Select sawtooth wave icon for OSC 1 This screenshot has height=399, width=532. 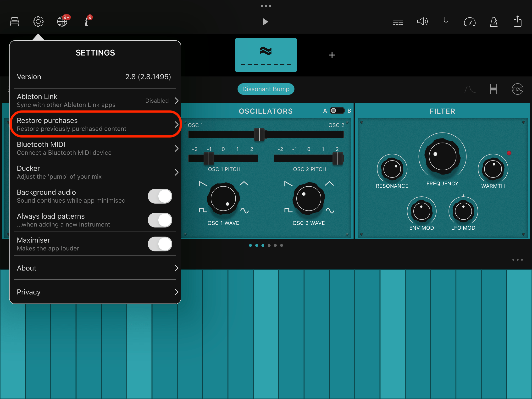coord(203,184)
